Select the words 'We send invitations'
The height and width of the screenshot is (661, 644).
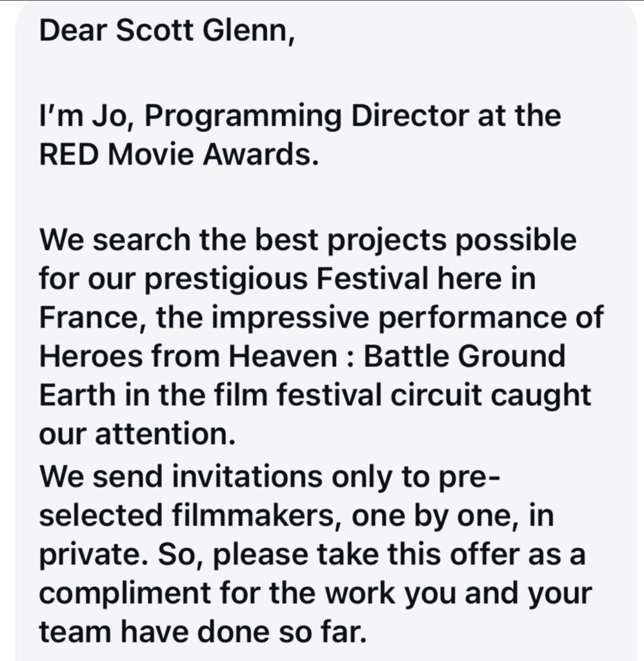(x=181, y=476)
